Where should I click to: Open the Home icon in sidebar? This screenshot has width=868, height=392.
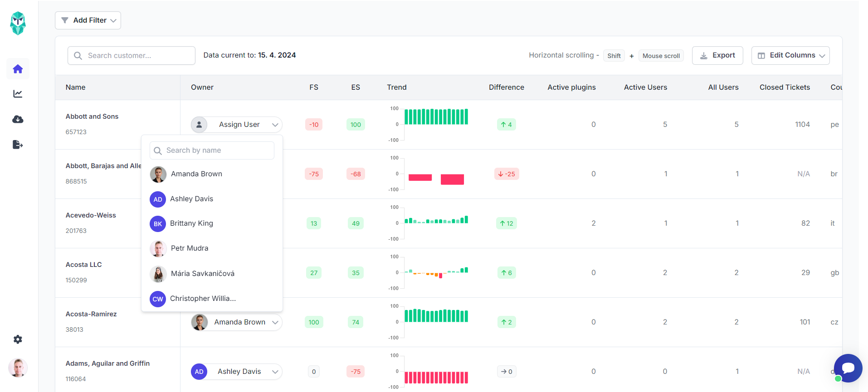coord(18,69)
